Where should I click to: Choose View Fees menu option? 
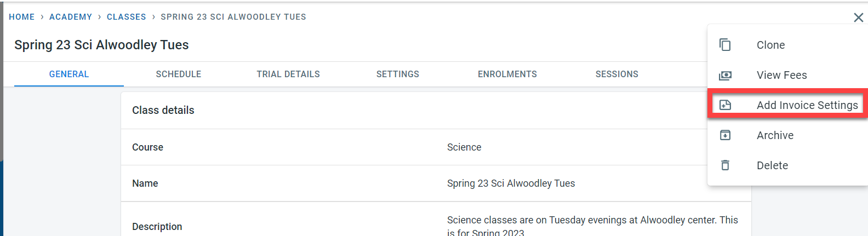click(x=781, y=75)
